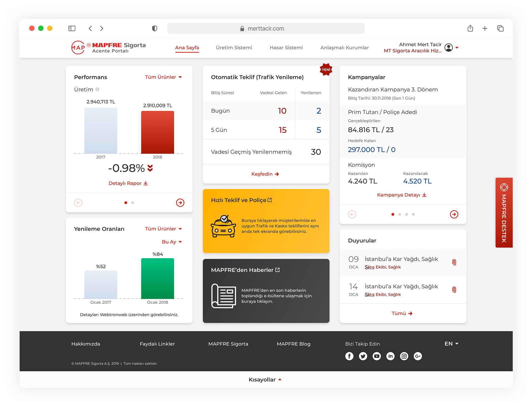Image resolution: width=532 pixels, height=407 pixels.
Task: Toggle the browser sidebar icon
Action: [72, 28]
